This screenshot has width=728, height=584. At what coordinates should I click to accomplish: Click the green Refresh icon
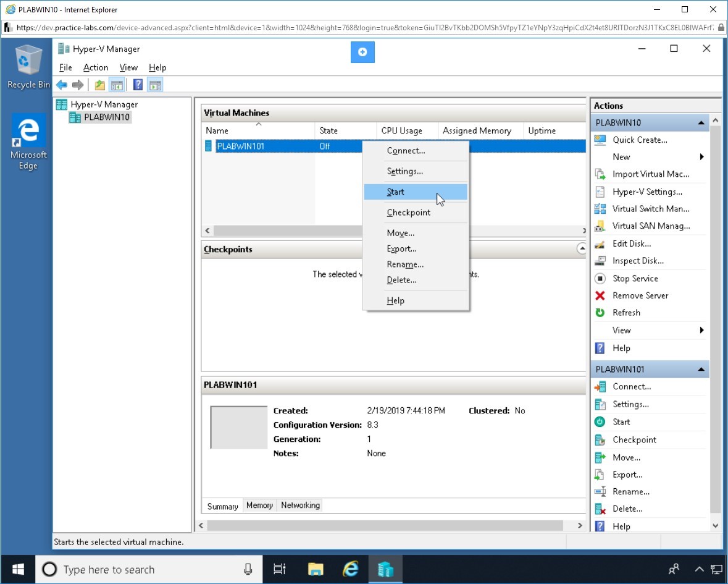coord(600,313)
